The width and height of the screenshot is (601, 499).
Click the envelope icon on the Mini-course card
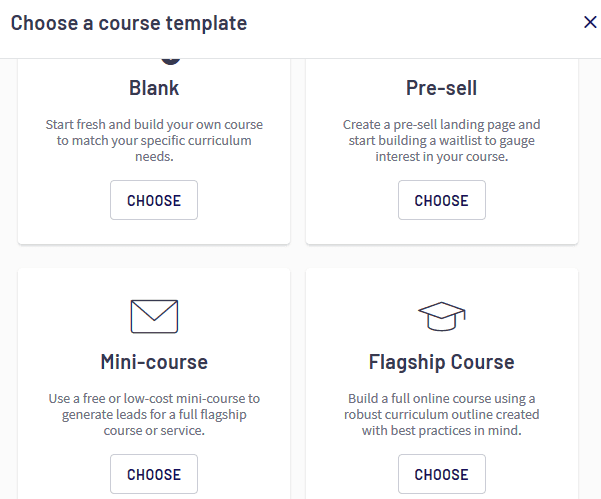coord(154,317)
